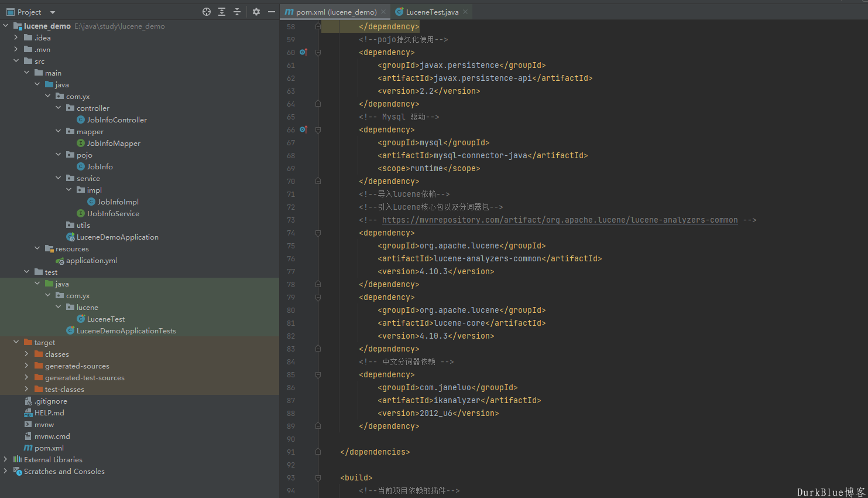This screenshot has width=868, height=498.
Task: Collapse the lucene_demo project root
Action: (x=6, y=26)
